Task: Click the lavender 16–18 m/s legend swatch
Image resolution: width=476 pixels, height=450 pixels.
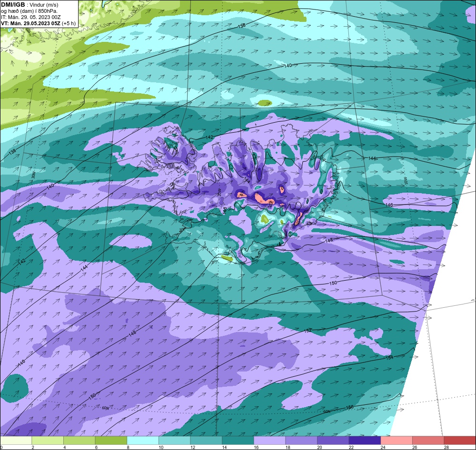Action: pos(269,440)
